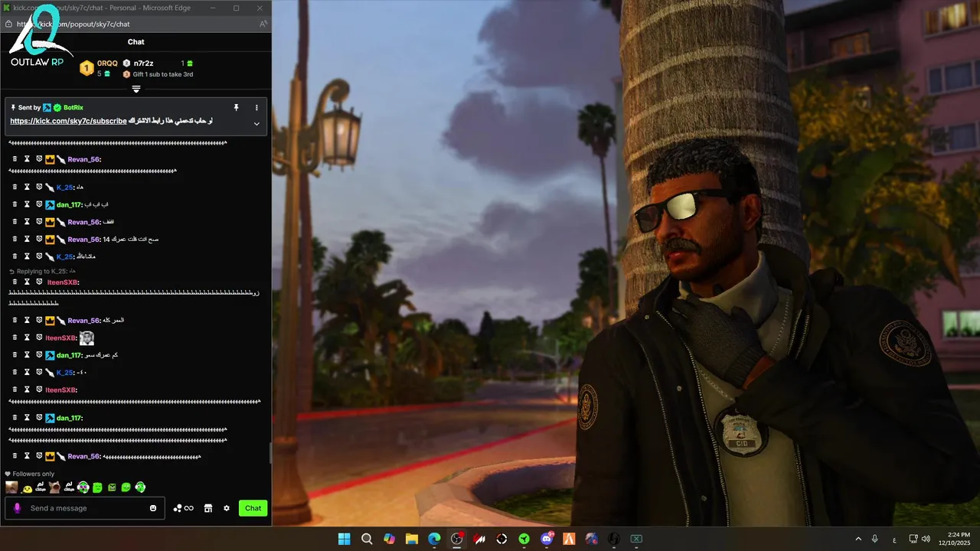Open second-place gifter n7r2z
The image size is (980, 551).
click(143, 64)
